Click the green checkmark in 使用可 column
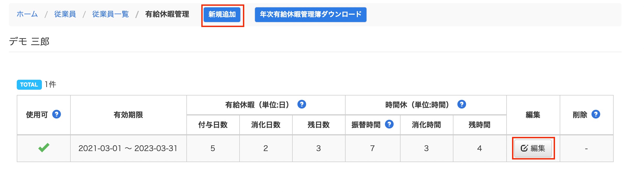Viewport: 644px width, 192px height. pos(44,148)
